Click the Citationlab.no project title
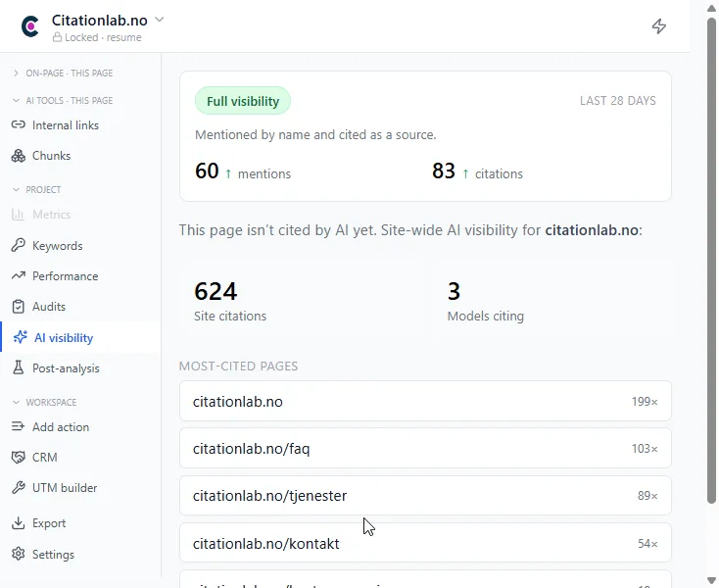Screen dimensions: 719x588 coord(100,21)
